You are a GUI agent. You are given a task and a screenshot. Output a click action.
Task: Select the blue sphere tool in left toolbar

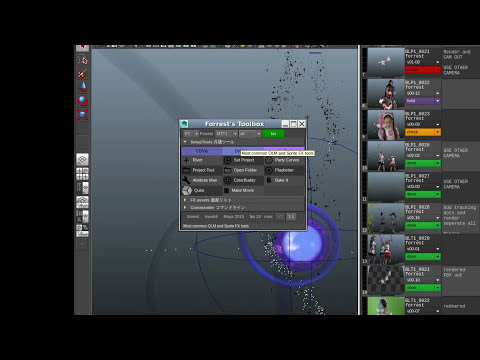82,100
